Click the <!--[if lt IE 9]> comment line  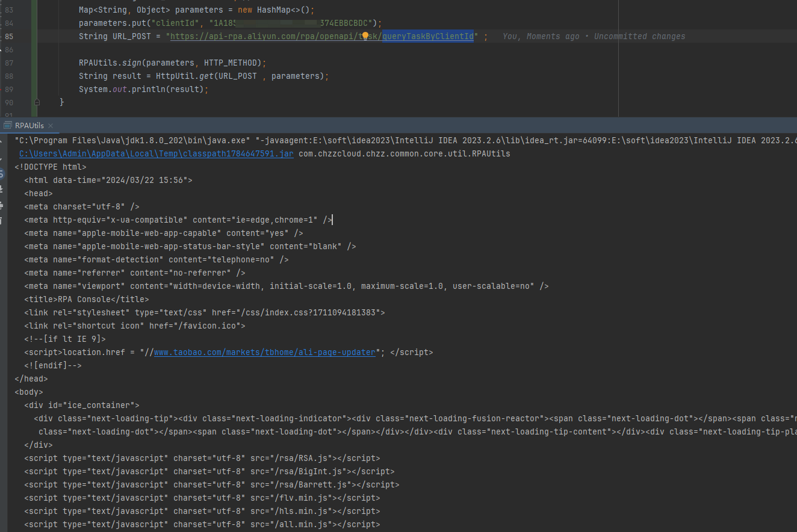pos(65,339)
